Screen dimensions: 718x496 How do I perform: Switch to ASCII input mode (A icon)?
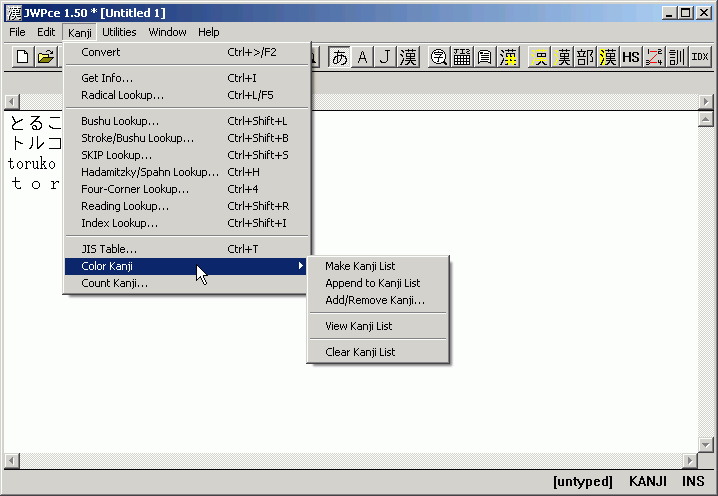[x=363, y=57]
